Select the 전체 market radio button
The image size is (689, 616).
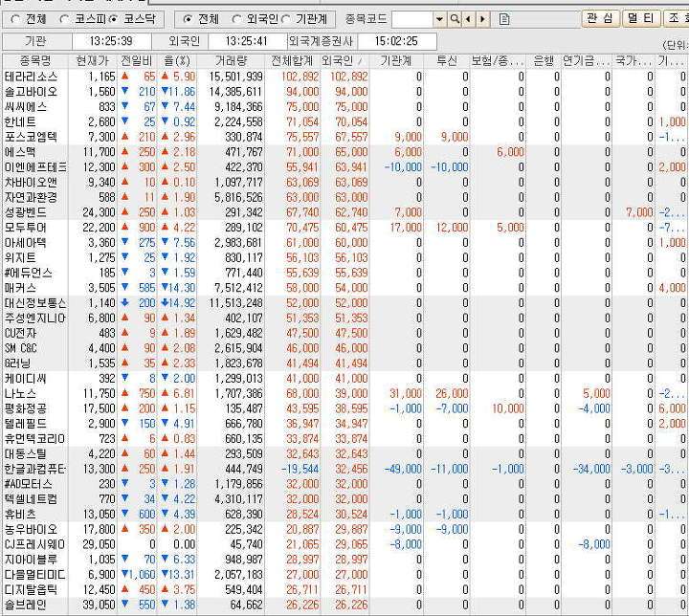pos(16,19)
